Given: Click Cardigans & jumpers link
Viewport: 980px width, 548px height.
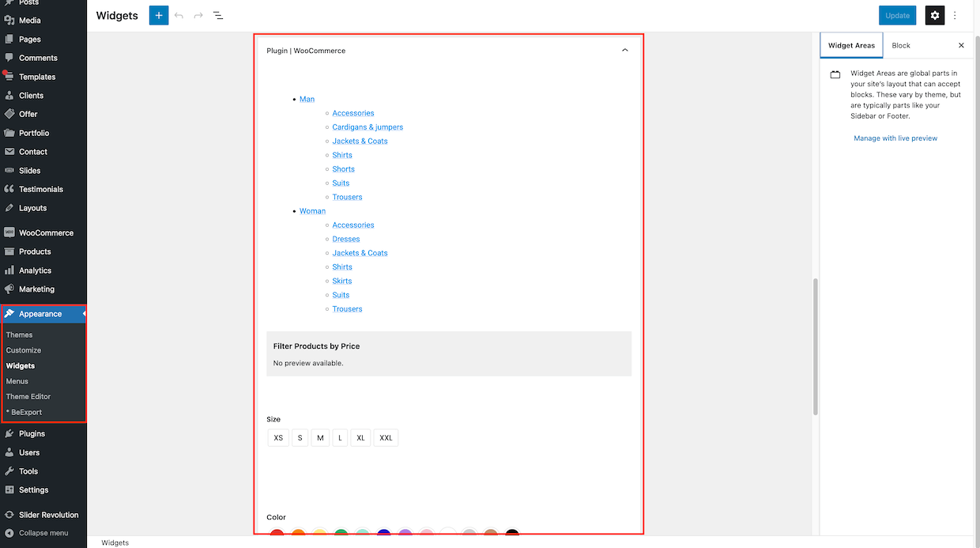Looking at the screenshot, I should [367, 127].
